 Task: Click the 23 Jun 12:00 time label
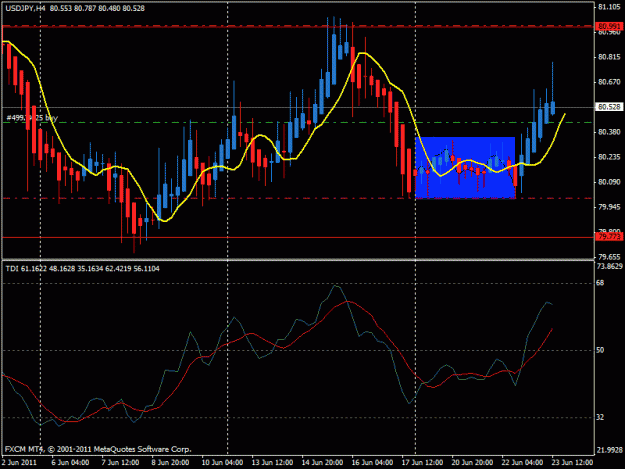tap(572, 463)
